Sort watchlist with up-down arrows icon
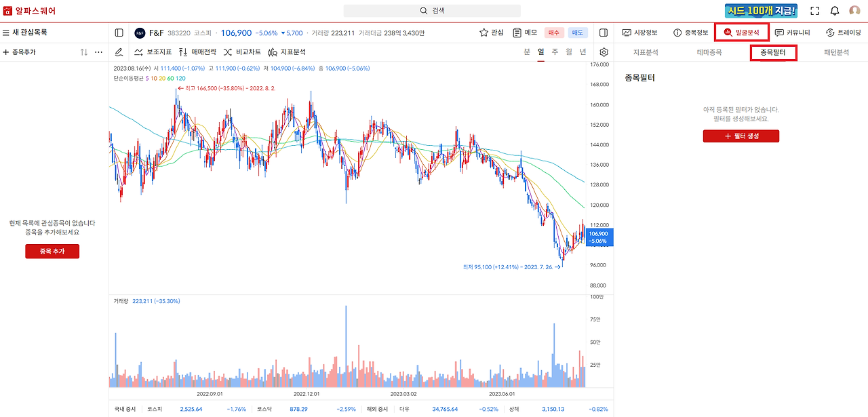The height and width of the screenshot is (417, 868). pyautogui.click(x=84, y=52)
